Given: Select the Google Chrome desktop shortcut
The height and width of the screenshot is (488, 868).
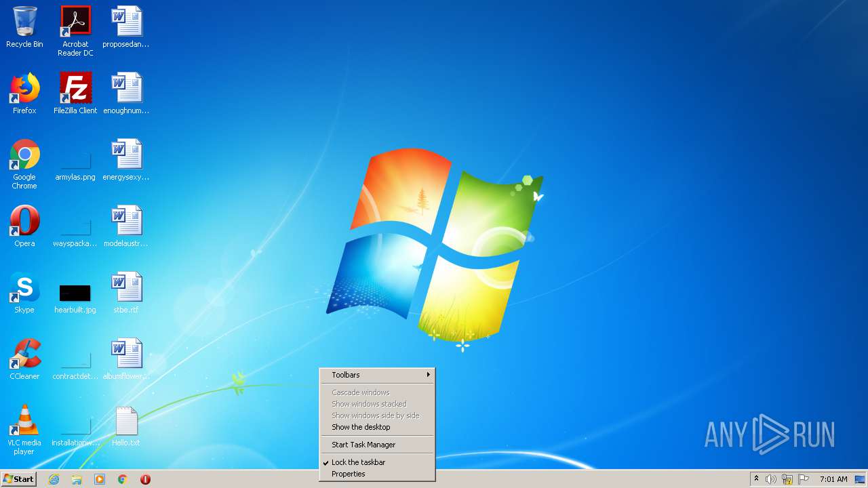Looking at the screenshot, I should [x=24, y=164].
